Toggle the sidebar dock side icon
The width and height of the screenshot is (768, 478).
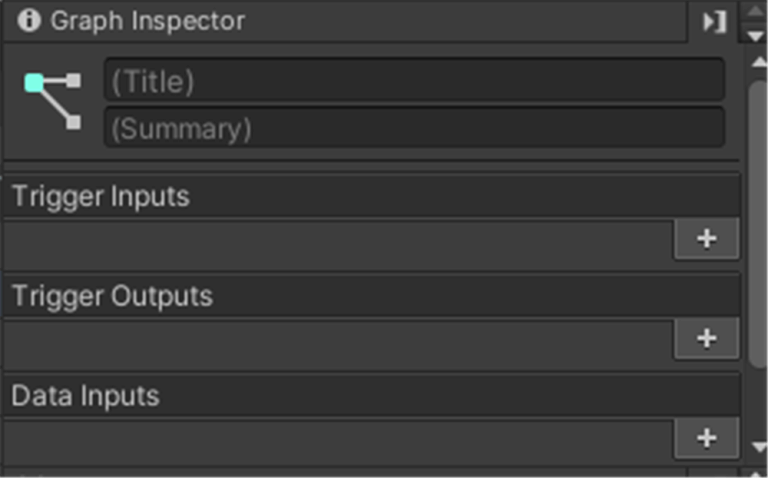coord(714,21)
